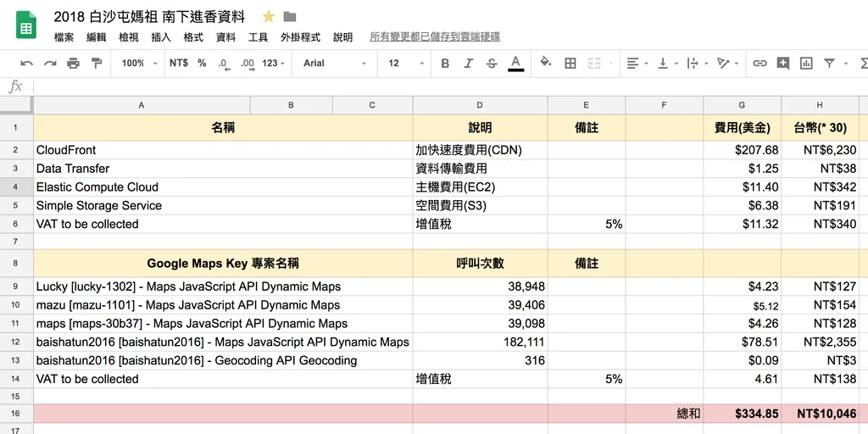Select the total $334.85 cell
Image resolution: width=868 pixels, height=434 pixels.
[743, 414]
